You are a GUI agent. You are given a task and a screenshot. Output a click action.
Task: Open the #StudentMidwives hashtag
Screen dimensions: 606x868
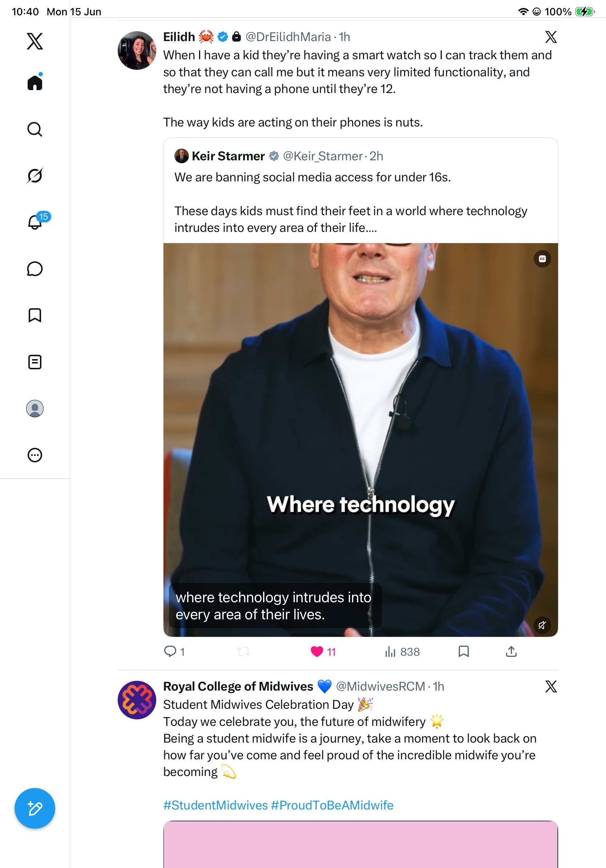pos(215,805)
